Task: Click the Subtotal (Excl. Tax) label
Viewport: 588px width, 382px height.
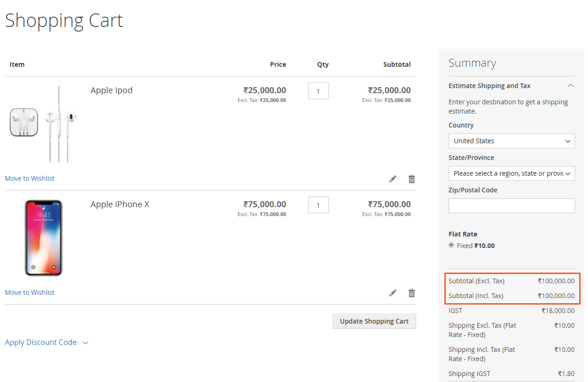Action: point(476,281)
